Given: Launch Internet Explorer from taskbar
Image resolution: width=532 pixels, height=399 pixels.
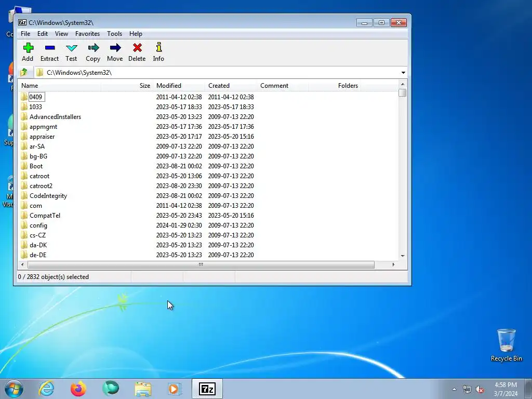Looking at the screenshot, I should click(46, 389).
